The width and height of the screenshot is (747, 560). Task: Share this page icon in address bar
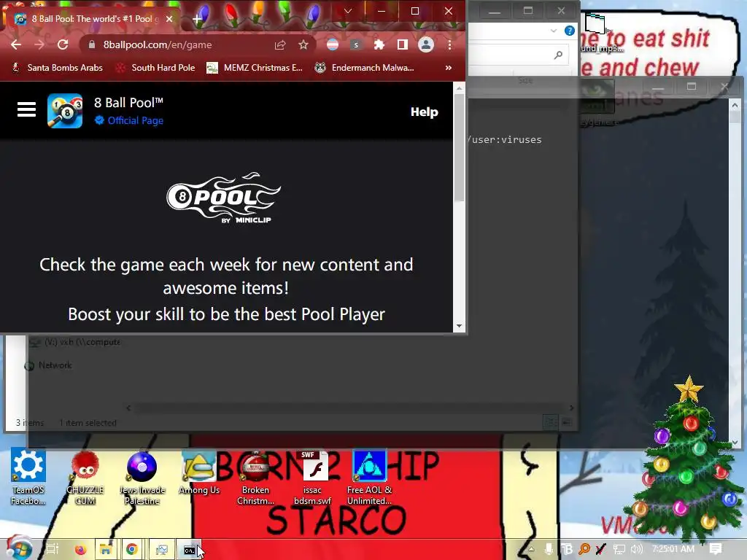(280, 44)
